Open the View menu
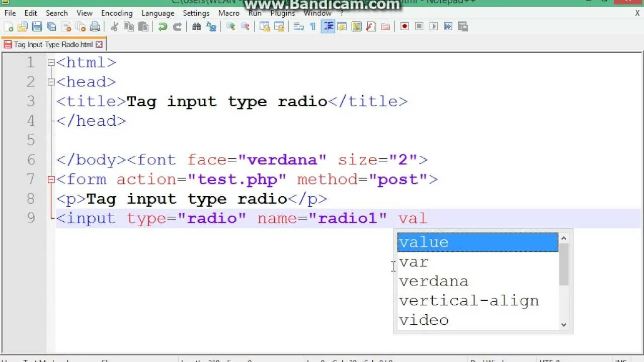Screen dimensions: 644x362 coord(85,13)
